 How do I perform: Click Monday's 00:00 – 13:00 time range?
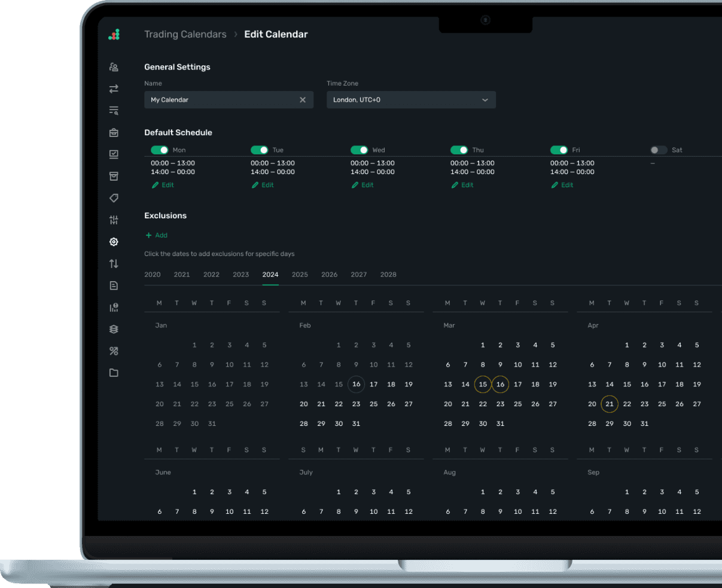[x=173, y=163]
